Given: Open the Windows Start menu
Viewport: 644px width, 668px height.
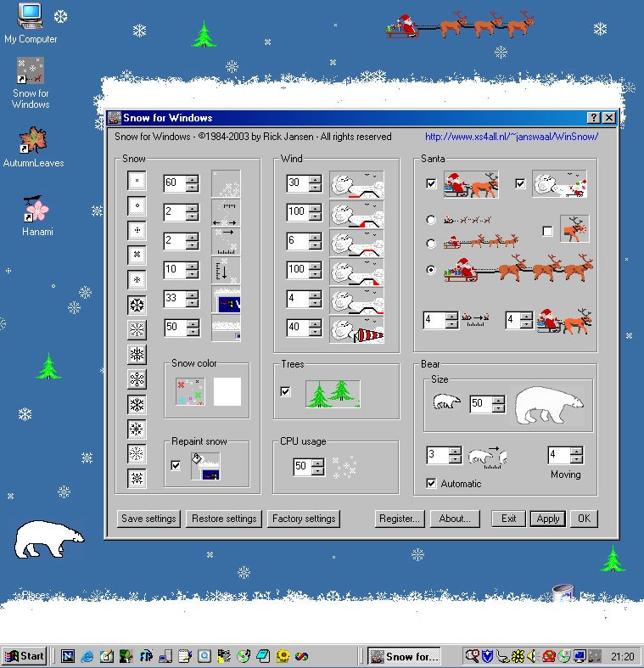Looking at the screenshot, I should [x=25, y=656].
